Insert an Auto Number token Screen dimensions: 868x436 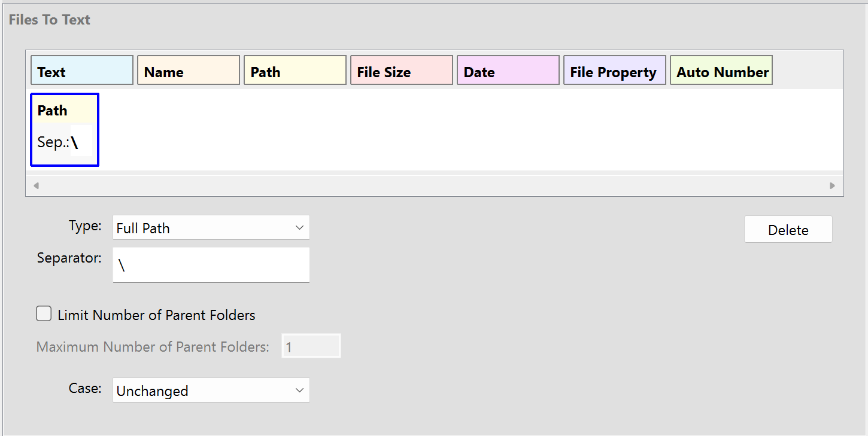721,70
